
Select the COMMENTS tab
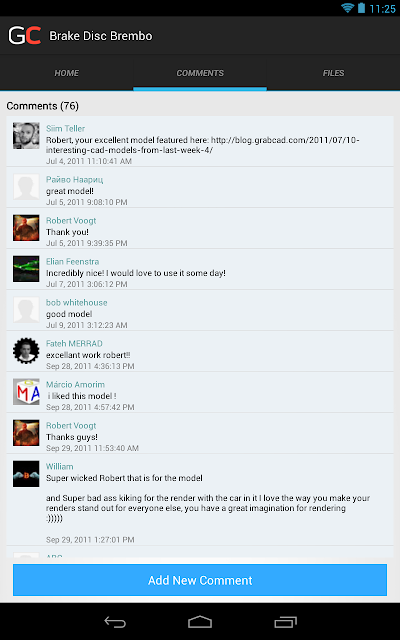point(200,73)
